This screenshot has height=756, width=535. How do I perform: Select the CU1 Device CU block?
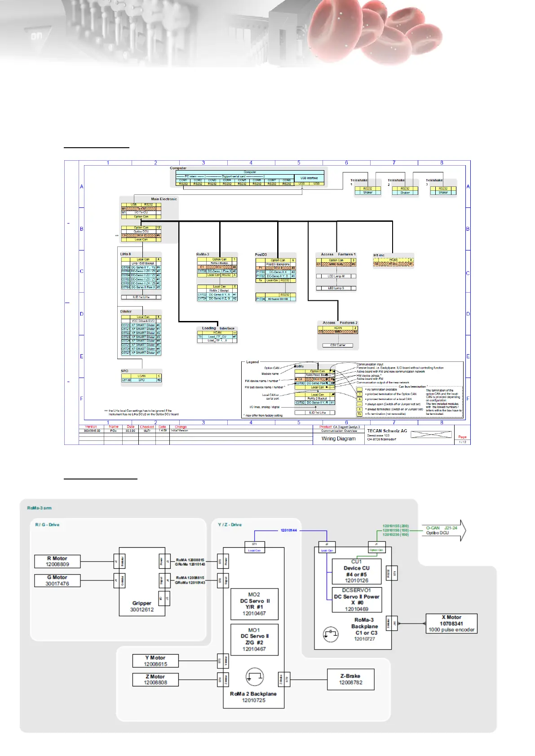tap(357, 571)
